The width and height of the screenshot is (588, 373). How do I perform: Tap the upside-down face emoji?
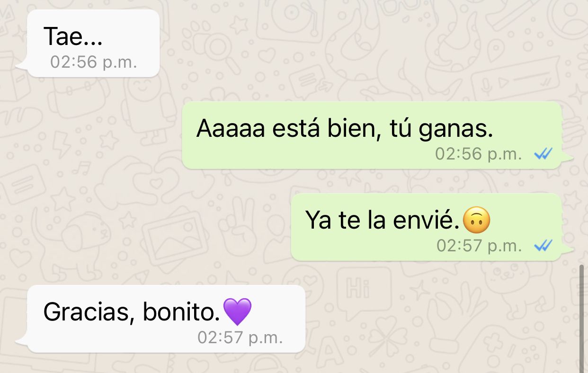coord(476,221)
